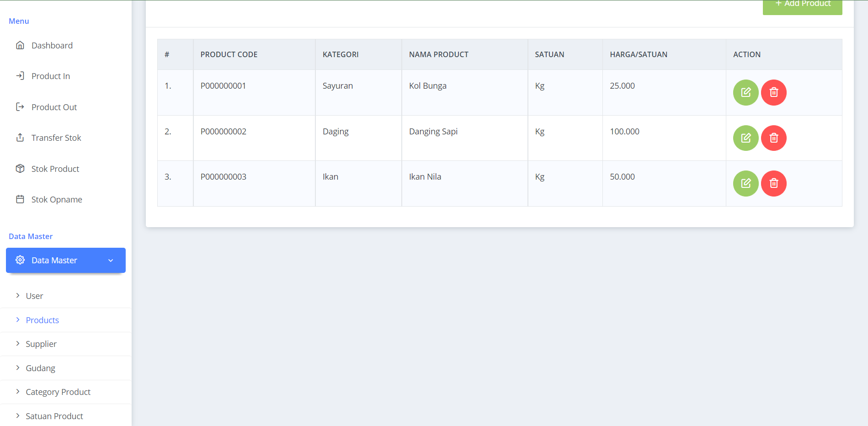
Task: Click product code P000000003
Action: pyautogui.click(x=223, y=176)
